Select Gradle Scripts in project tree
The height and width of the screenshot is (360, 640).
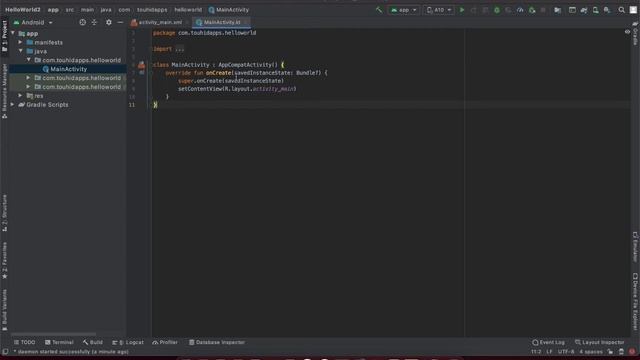[x=47, y=104]
